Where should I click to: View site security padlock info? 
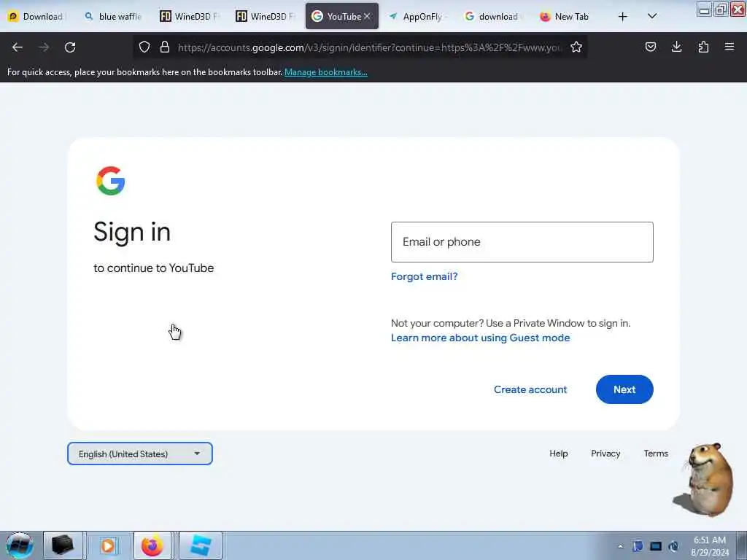(165, 47)
